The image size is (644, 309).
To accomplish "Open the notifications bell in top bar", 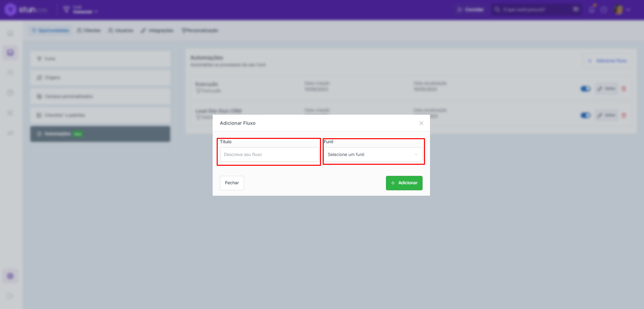I will pyautogui.click(x=592, y=9).
